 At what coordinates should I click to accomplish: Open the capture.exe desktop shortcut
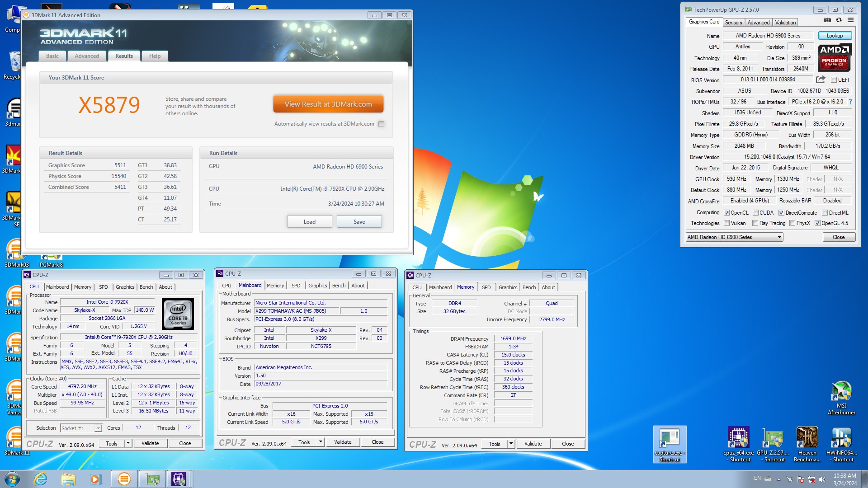[670, 445]
